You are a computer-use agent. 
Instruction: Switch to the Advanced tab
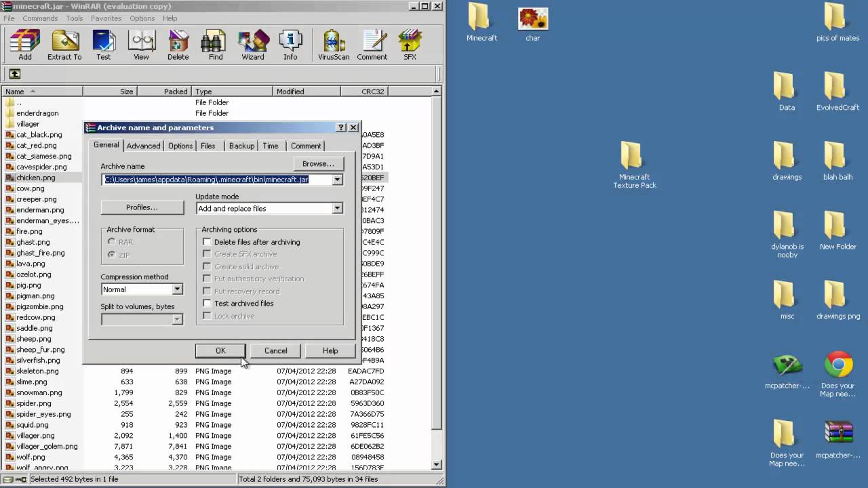(x=143, y=146)
